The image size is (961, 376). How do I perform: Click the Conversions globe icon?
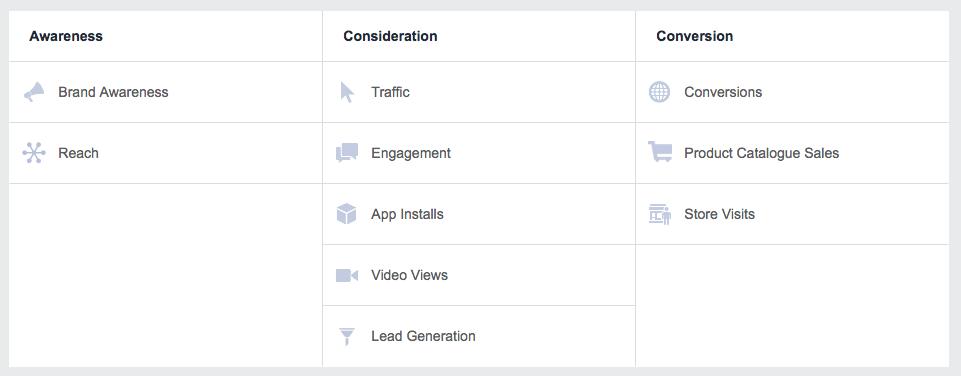click(x=659, y=92)
